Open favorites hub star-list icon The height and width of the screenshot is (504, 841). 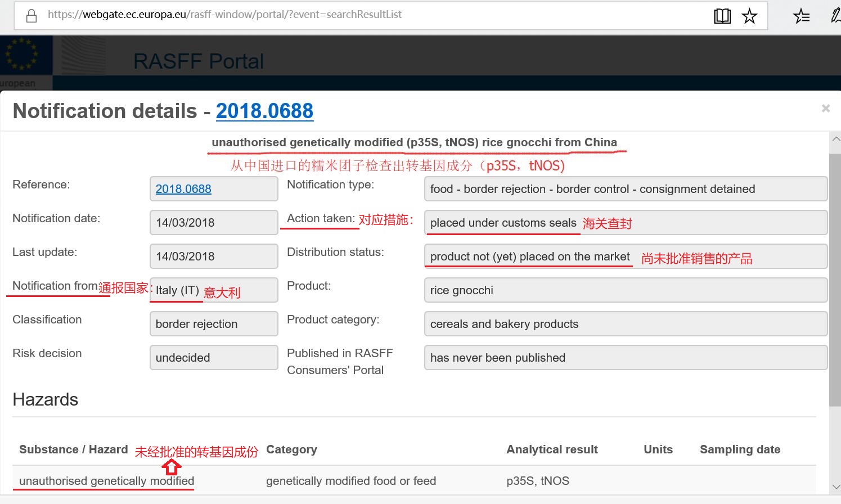[x=802, y=16]
